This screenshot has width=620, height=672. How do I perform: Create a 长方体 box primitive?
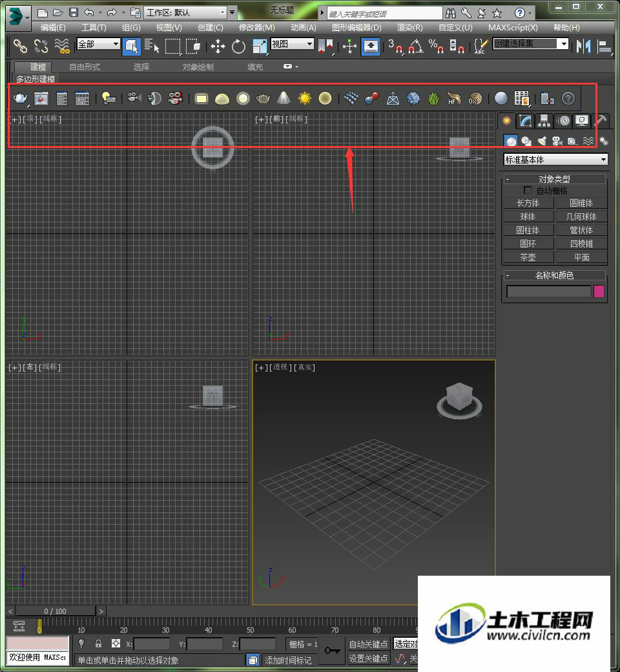click(x=528, y=203)
